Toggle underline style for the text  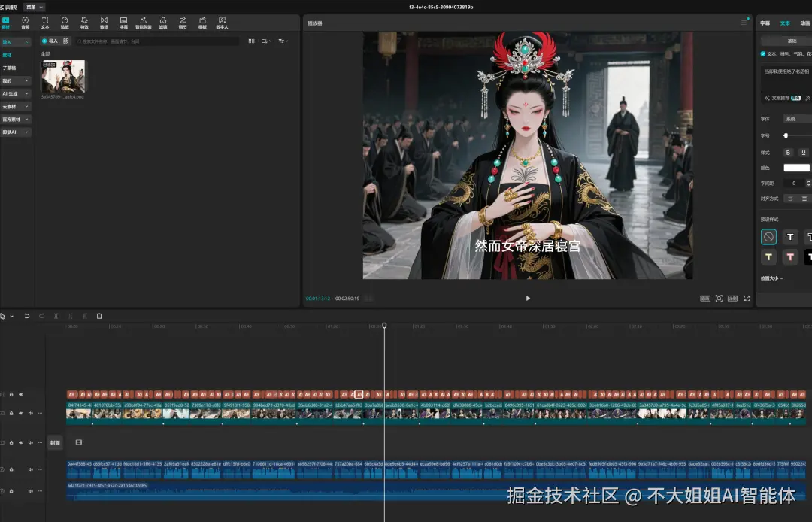(x=803, y=153)
